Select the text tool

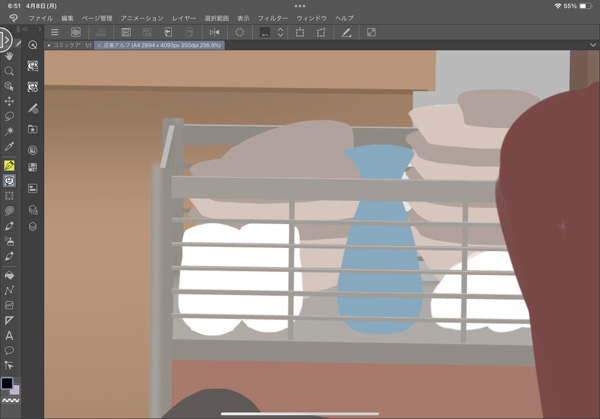(x=9, y=335)
